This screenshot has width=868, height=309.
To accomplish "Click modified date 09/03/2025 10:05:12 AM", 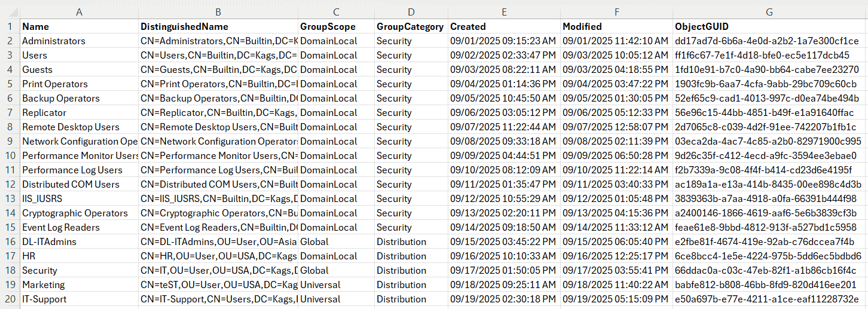I will click(616, 55).
